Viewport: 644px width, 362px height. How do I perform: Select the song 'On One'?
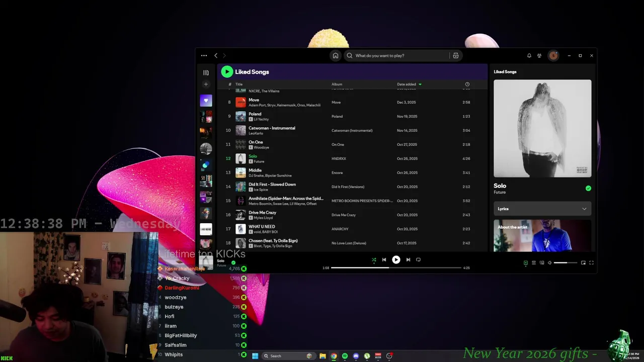[x=256, y=142]
